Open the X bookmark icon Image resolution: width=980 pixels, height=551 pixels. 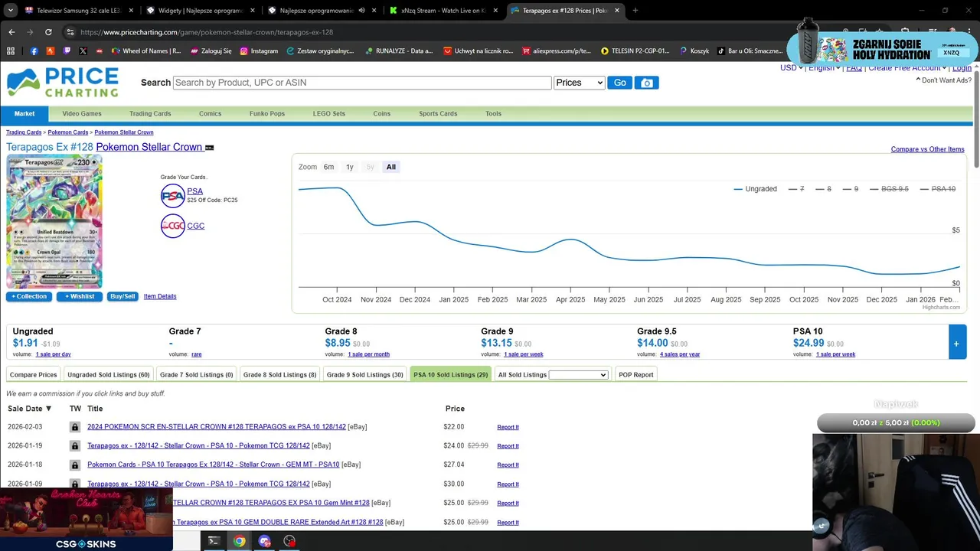point(83,51)
